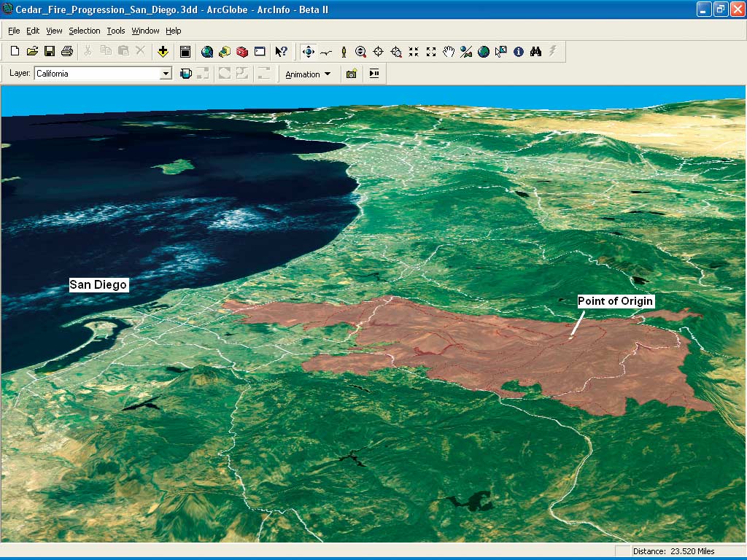747x560 pixels.
Task: Select the Zoom In/Out magnifier tool
Action: coord(360,52)
